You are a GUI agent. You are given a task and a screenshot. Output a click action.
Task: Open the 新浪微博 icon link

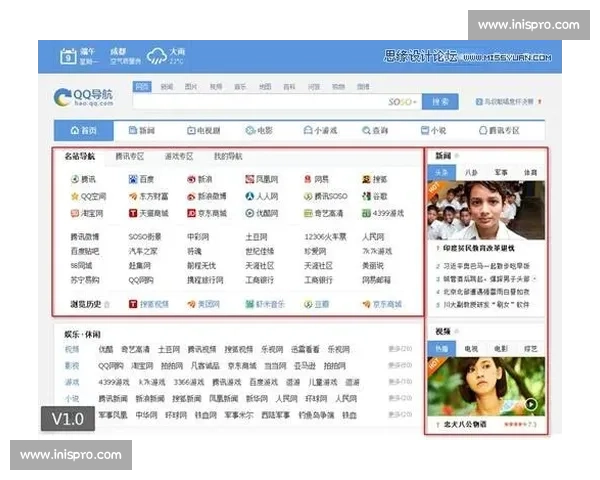point(191,196)
